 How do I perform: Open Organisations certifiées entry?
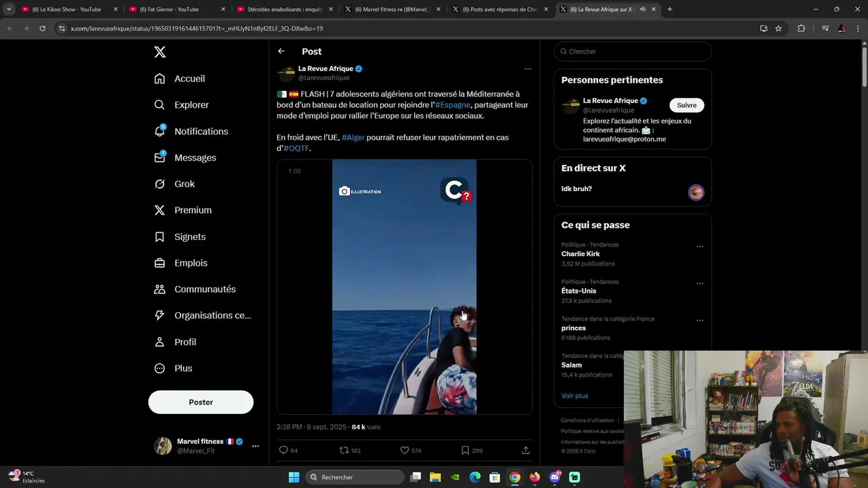click(x=202, y=315)
